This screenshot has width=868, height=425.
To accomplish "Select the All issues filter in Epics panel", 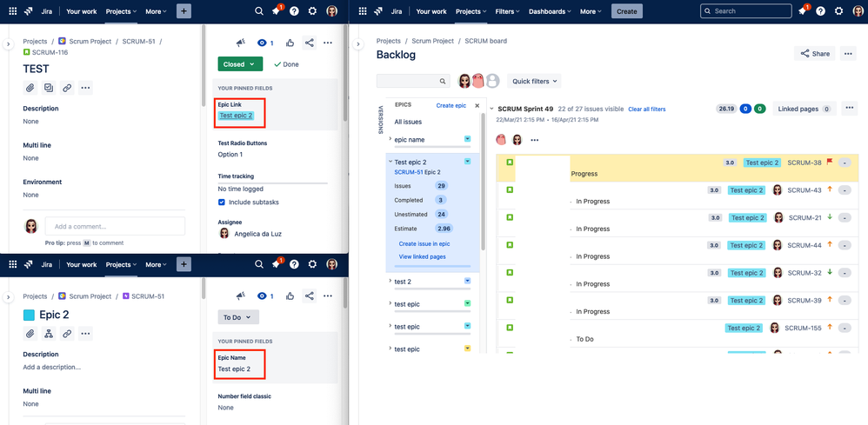I will coord(408,122).
